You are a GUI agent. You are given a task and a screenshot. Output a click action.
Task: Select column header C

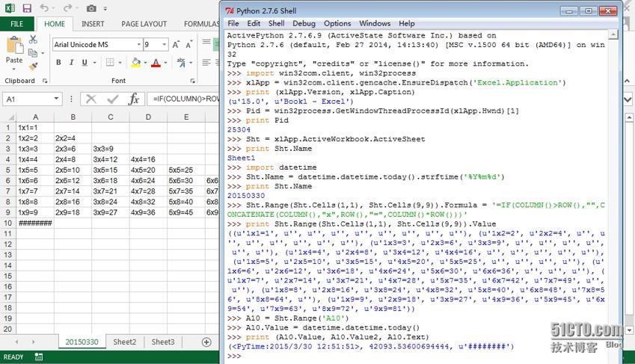pos(111,117)
